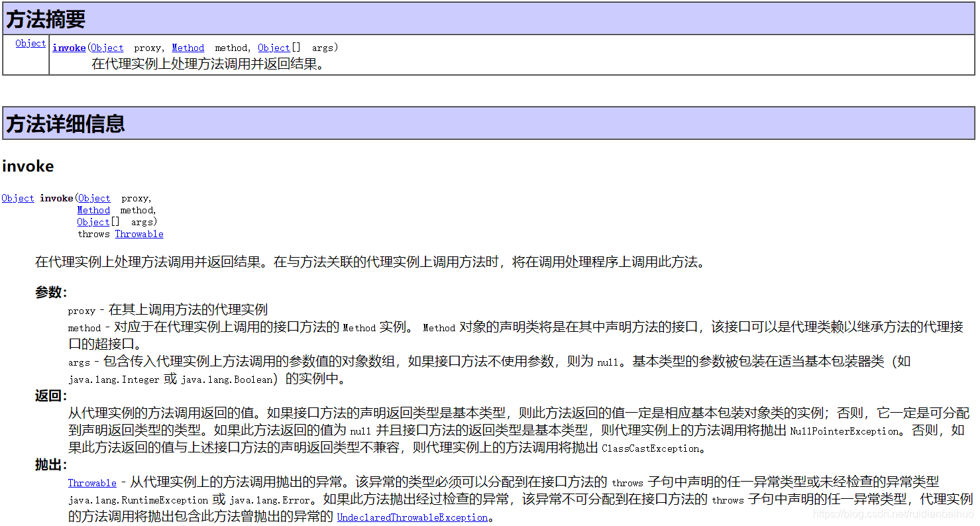The image size is (980, 526).
Task: Open Object link for proxy in detail signature
Action: click(94, 198)
